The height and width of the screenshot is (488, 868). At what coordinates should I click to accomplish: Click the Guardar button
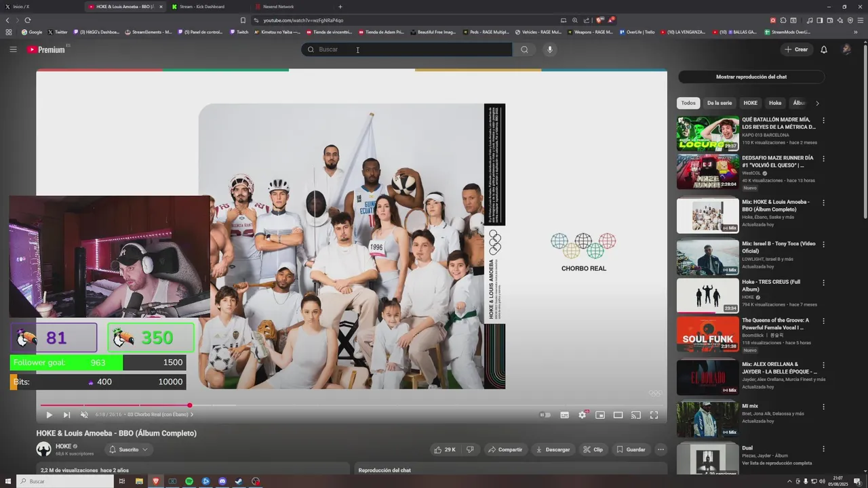coord(631,449)
